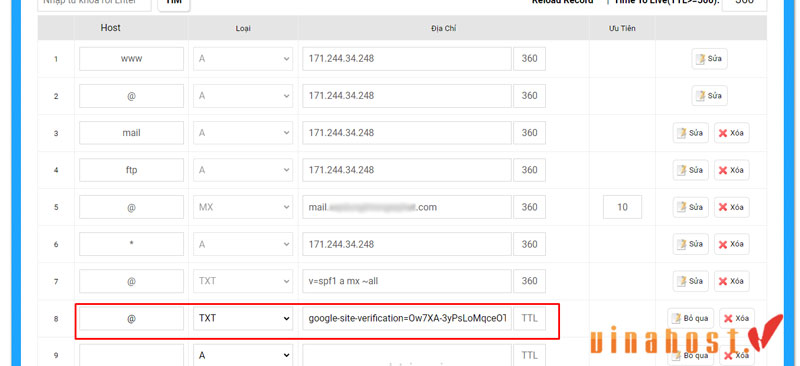Click Sửa button in row 2
Screen dimensions: 800x366
pos(709,95)
